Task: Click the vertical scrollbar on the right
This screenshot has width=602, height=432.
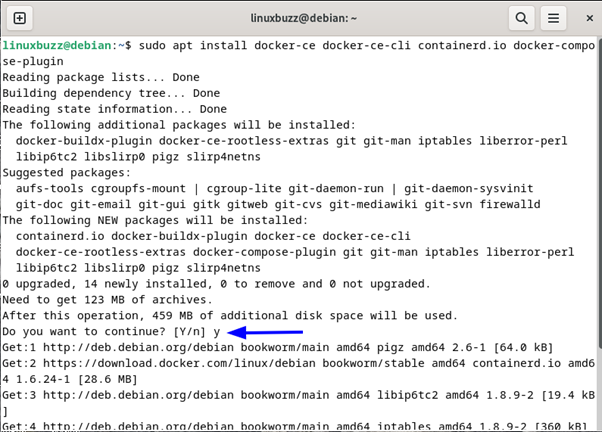Action: tap(599, 192)
